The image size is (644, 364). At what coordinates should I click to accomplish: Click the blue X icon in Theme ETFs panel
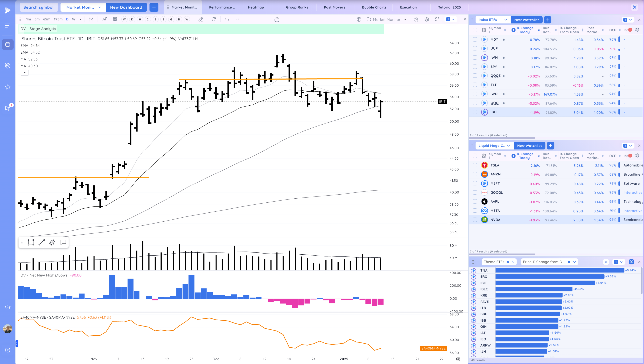tap(631, 262)
